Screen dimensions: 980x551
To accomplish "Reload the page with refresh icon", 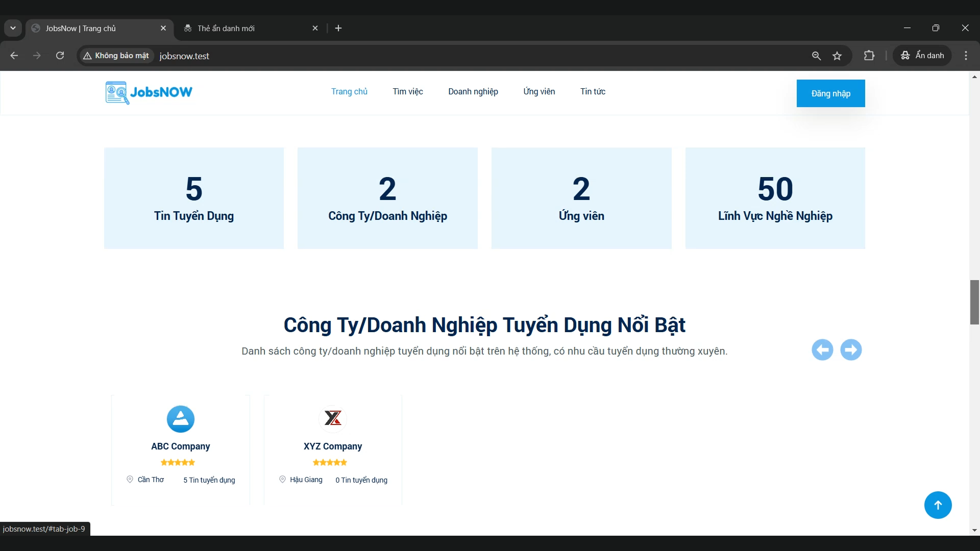I will tap(60, 56).
